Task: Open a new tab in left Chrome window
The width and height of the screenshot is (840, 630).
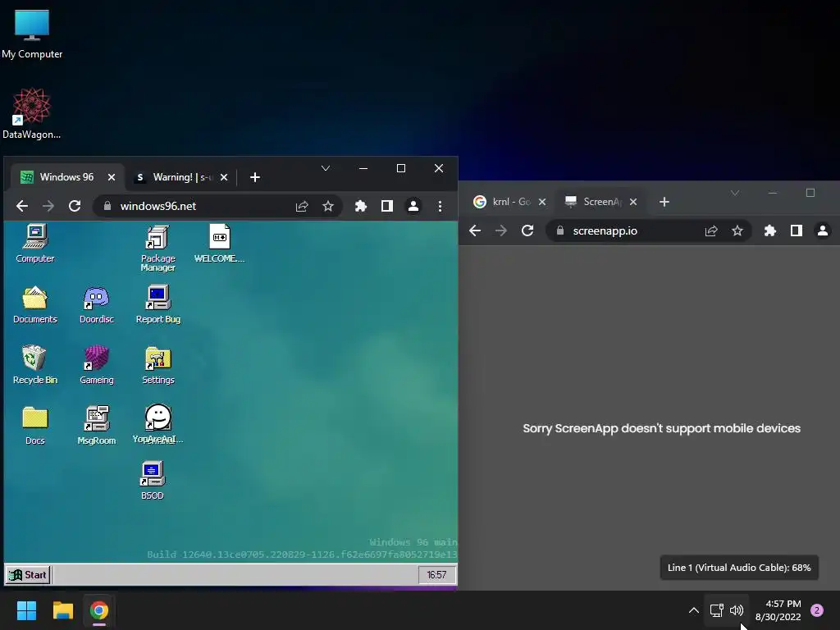Action: pyautogui.click(x=255, y=177)
